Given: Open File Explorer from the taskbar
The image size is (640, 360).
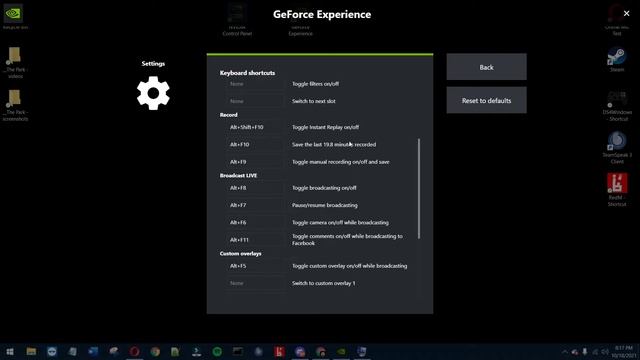Looking at the screenshot, I should [x=31, y=351].
